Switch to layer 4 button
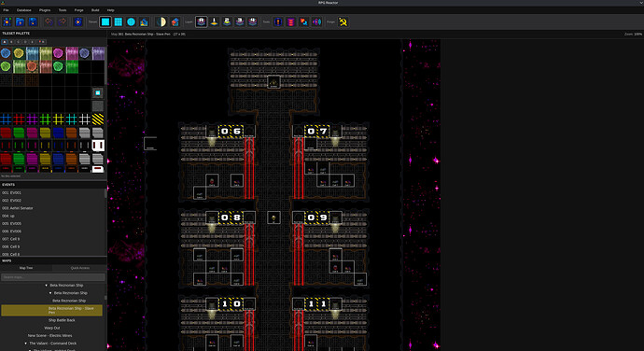644x351 pixels. click(253, 21)
